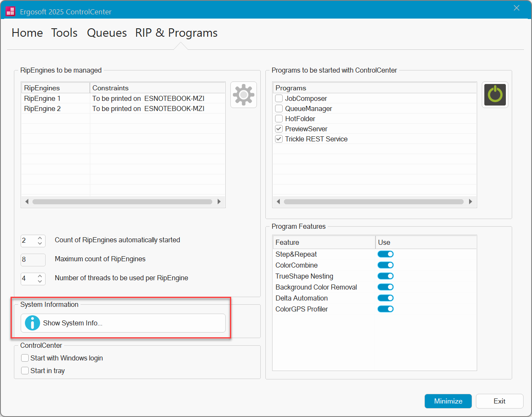Click Programs list right scroll arrow
The image size is (532, 417).
(x=470, y=202)
